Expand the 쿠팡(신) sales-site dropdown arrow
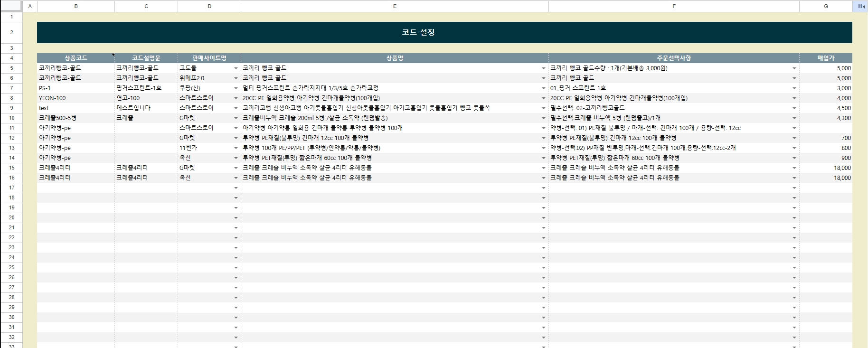868x348 pixels. tap(236, 88)
